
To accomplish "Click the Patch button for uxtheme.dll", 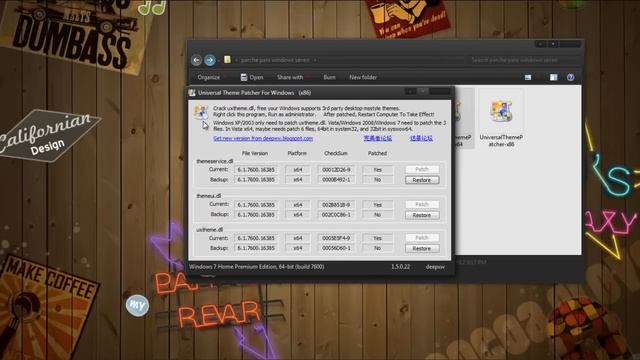I will point(422,238).
